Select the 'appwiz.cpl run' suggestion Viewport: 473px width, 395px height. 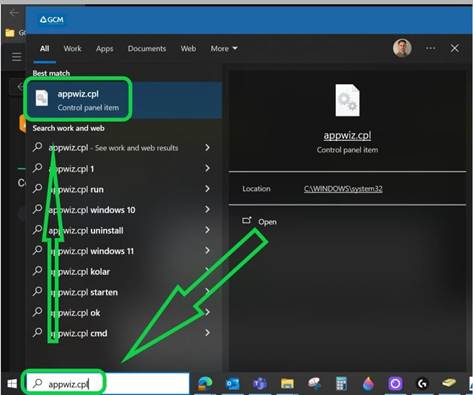124,189
